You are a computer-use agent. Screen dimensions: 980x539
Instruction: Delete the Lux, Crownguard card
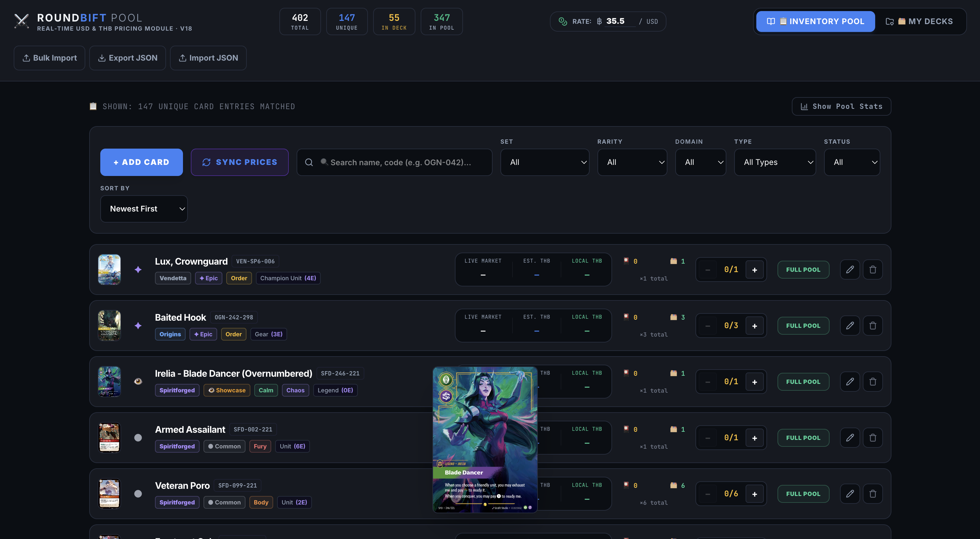[873, 269]
